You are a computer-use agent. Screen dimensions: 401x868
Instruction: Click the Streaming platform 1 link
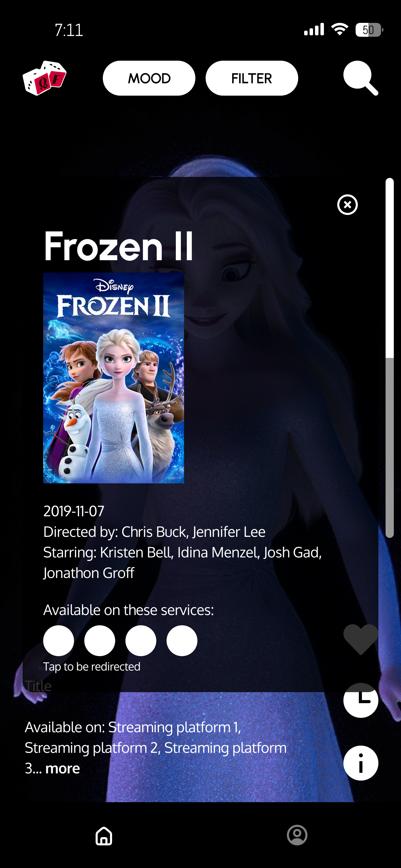pos(174,727)
